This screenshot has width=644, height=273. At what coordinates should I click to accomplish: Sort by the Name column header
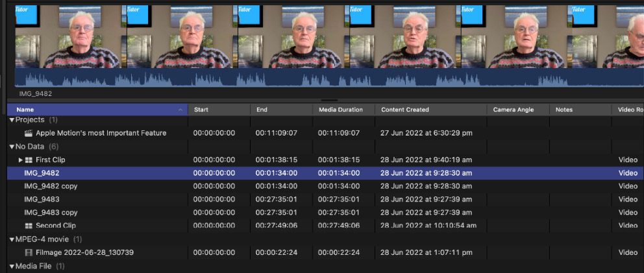click(98, 110)
